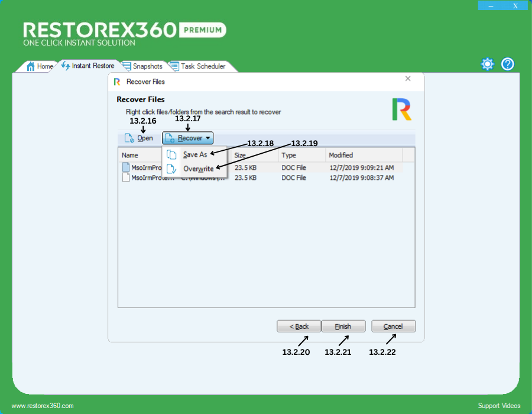This screenshot has width=532, height=414.
Task: Sort the list by Type column
Action: (301, 155)
